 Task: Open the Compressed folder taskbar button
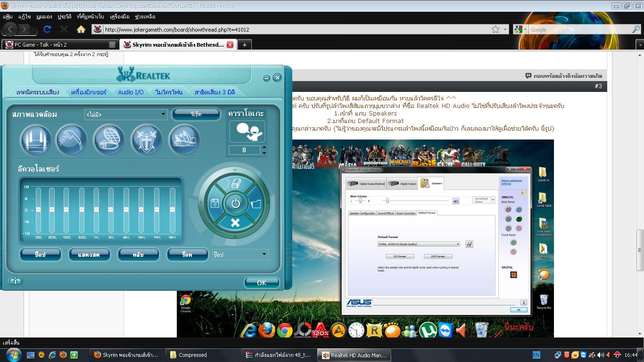[203, 355]
